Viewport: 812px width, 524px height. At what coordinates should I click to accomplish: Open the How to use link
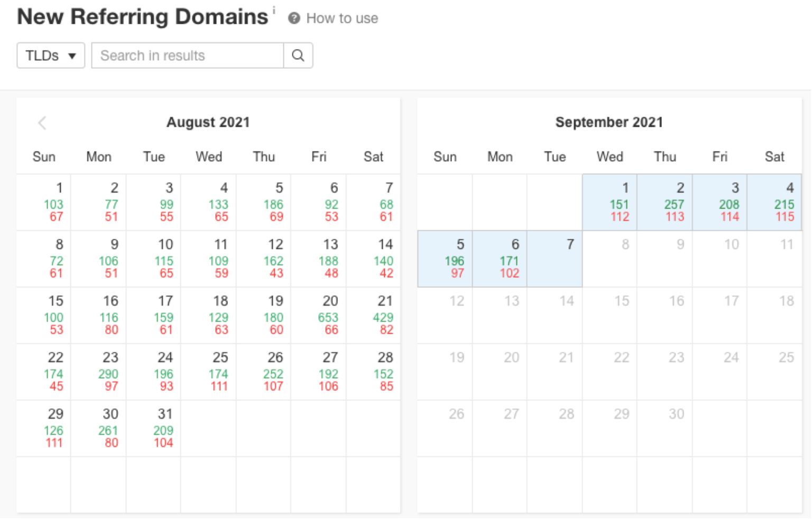(342, 18)
